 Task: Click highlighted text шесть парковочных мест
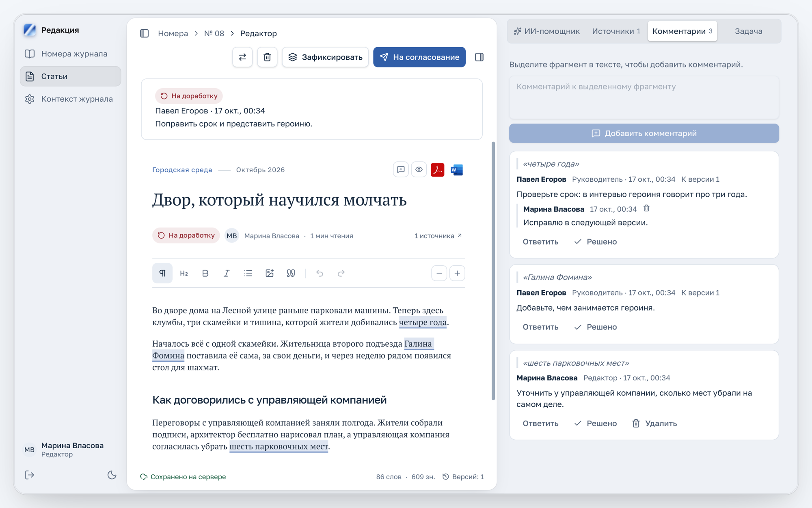(x=279, y=446)
